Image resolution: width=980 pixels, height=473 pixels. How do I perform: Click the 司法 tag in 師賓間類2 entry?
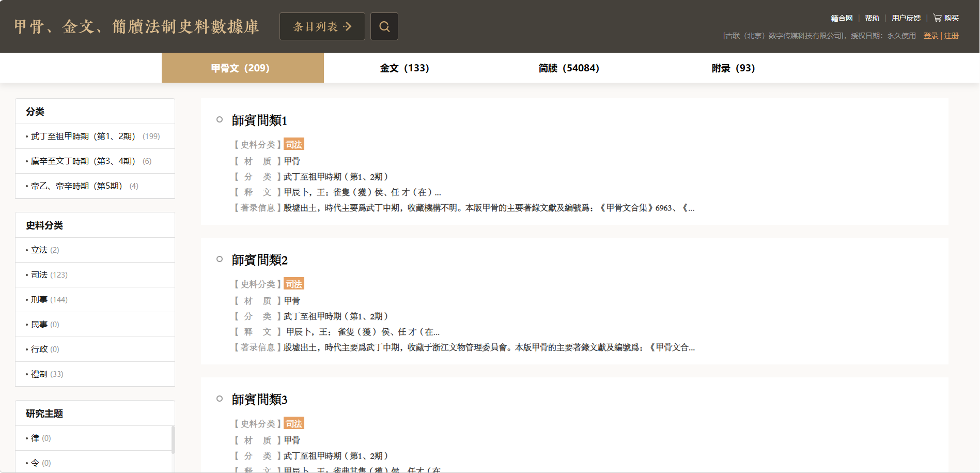pyautogui.click(x=294, y=284)
